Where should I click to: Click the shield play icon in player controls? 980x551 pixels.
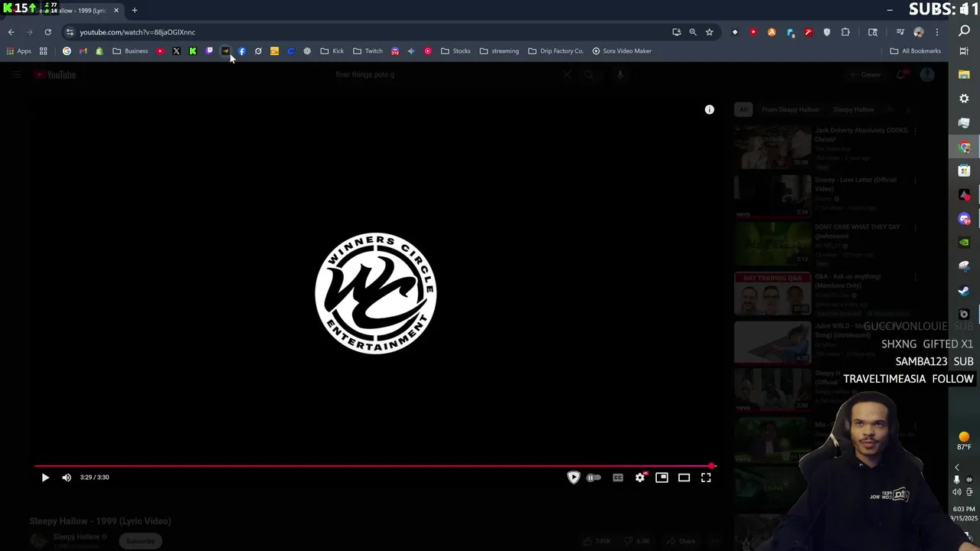pos(573,478)
